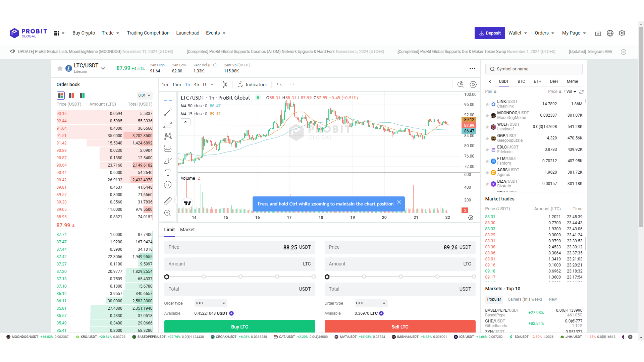
Task: Dismiss the announcement ticker bar
Action: pyautogui.click(x=624, y=52)
